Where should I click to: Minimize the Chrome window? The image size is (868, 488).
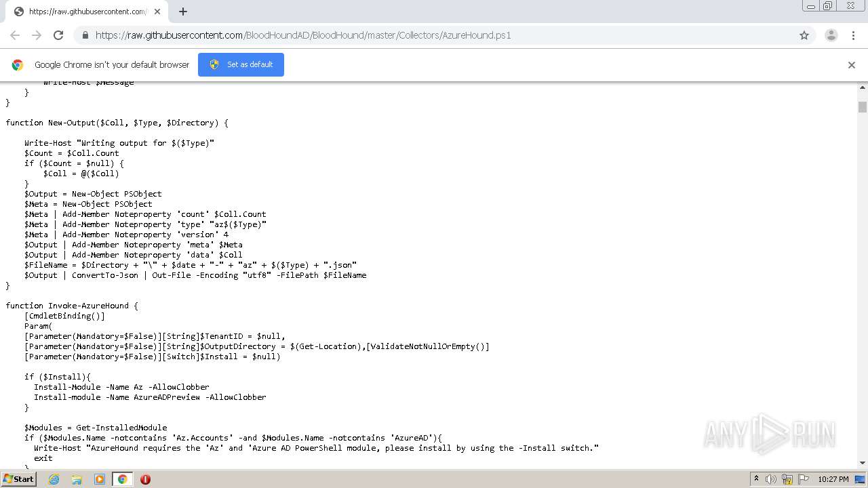tap(811, 6)
